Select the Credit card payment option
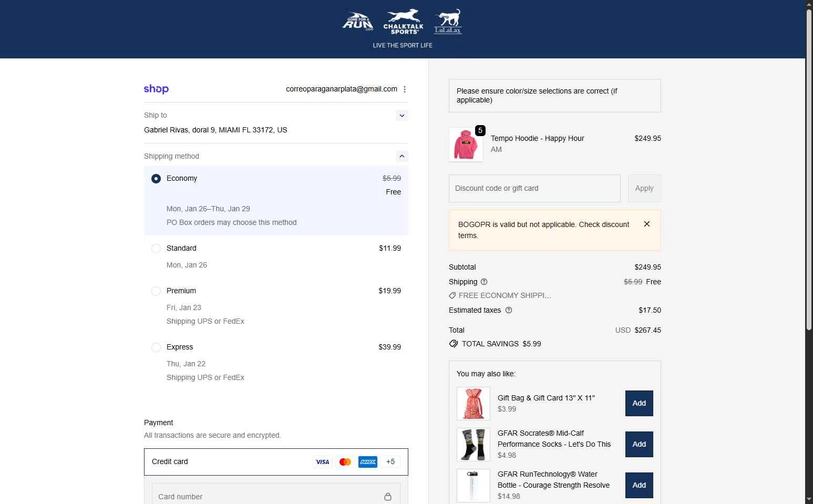The image size is (813, 504). (x=276, y=462)
